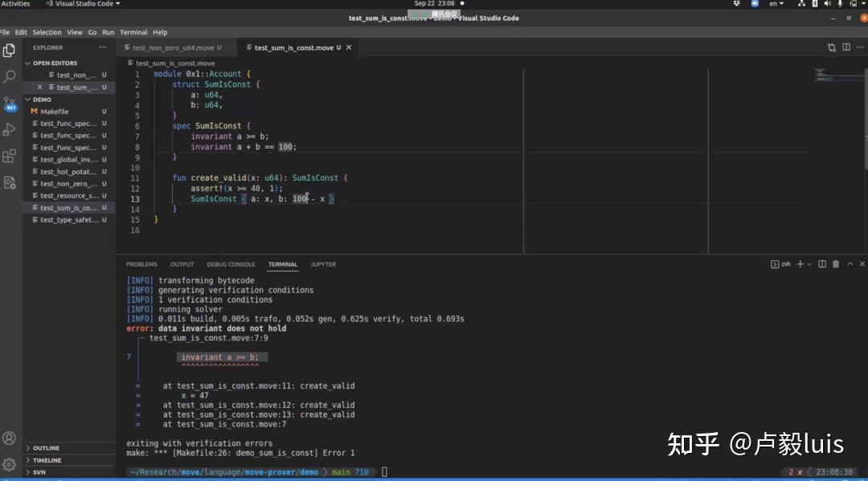Viewport: 868px width, 481px height.
Task: Maximize the panel with the up chevron
Action: (x=850, y=264)
